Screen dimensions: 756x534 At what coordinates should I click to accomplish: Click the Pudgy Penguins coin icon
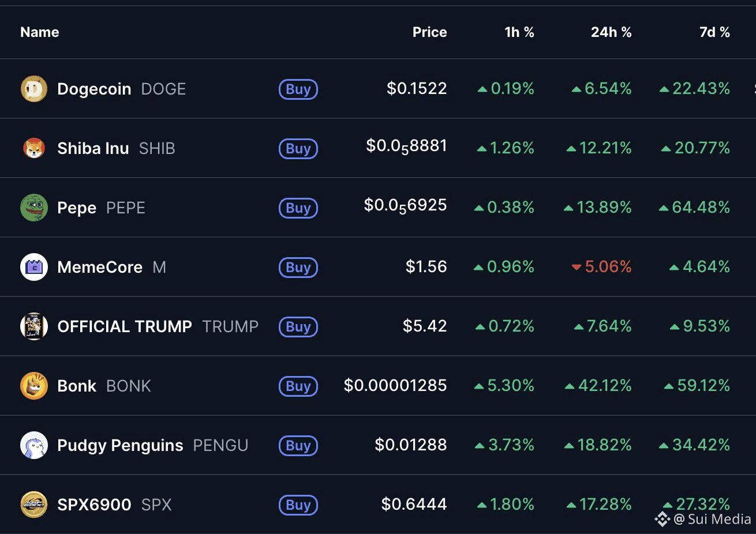click(x=34, y=446)
